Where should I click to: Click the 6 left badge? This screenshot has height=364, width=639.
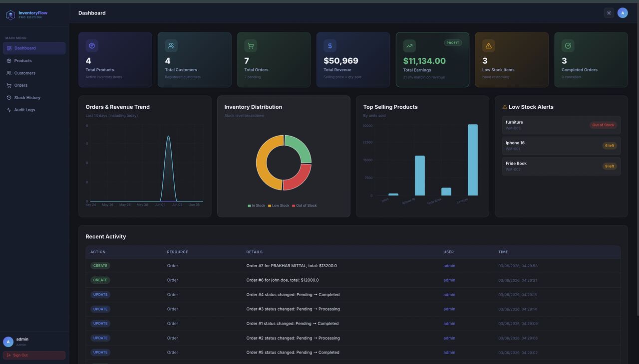(x=610, y=146)
